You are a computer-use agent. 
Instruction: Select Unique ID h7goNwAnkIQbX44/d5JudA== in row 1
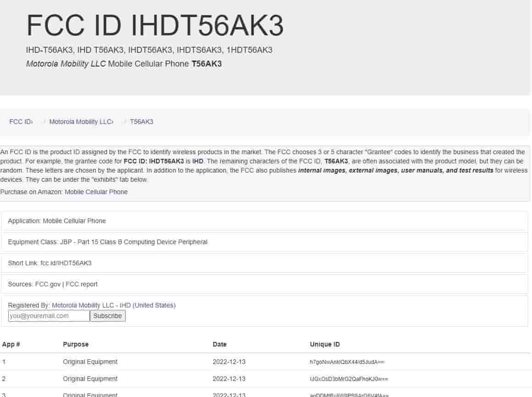(x=347, y=362)
